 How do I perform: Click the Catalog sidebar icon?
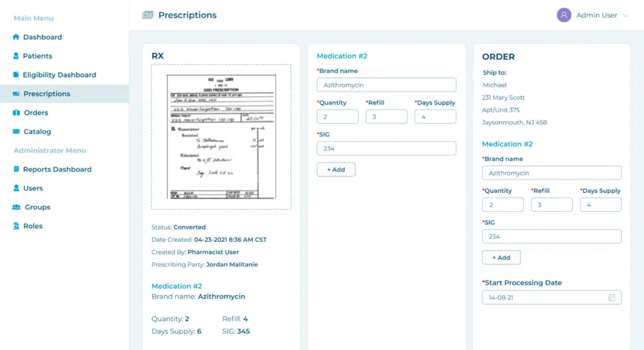tap(16, 131)
